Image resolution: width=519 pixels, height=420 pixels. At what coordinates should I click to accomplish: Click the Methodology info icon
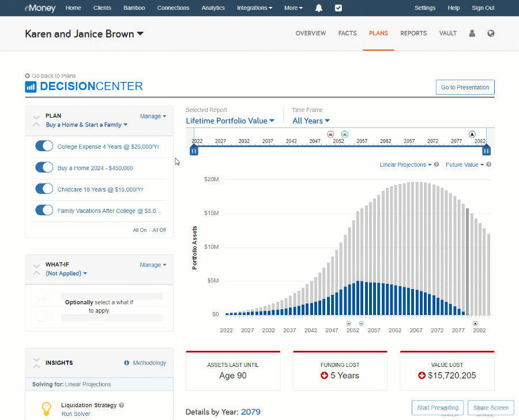pyautogui.click(x=126, y=363)
